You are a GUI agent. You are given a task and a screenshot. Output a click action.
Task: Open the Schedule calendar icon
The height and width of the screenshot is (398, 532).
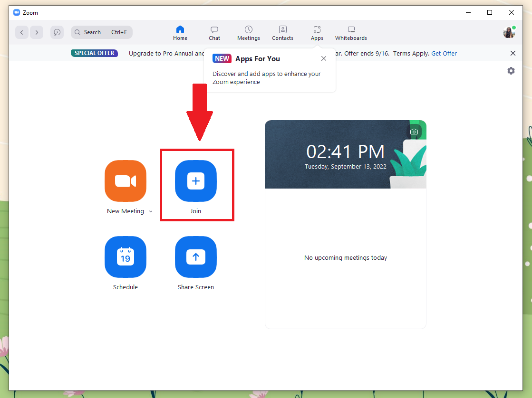(x=126, y=257)
